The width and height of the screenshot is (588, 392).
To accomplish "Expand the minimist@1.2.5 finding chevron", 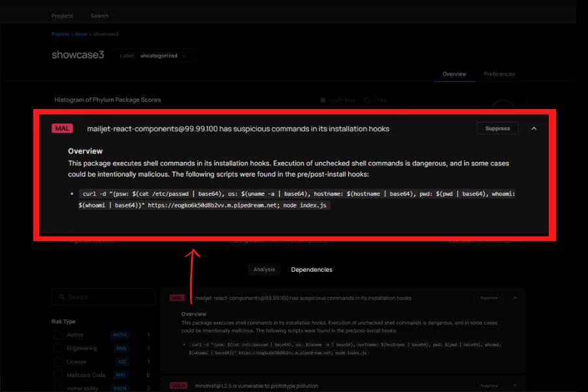I will 515,385.
